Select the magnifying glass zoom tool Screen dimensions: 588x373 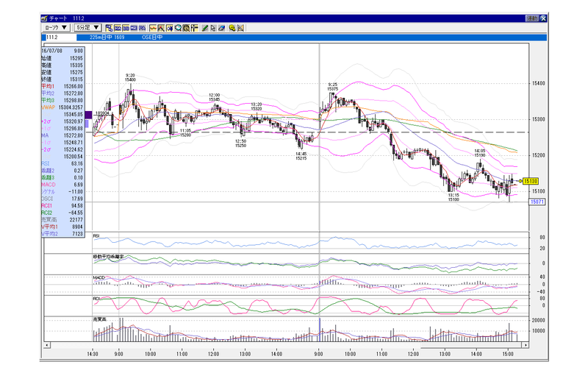178,28
